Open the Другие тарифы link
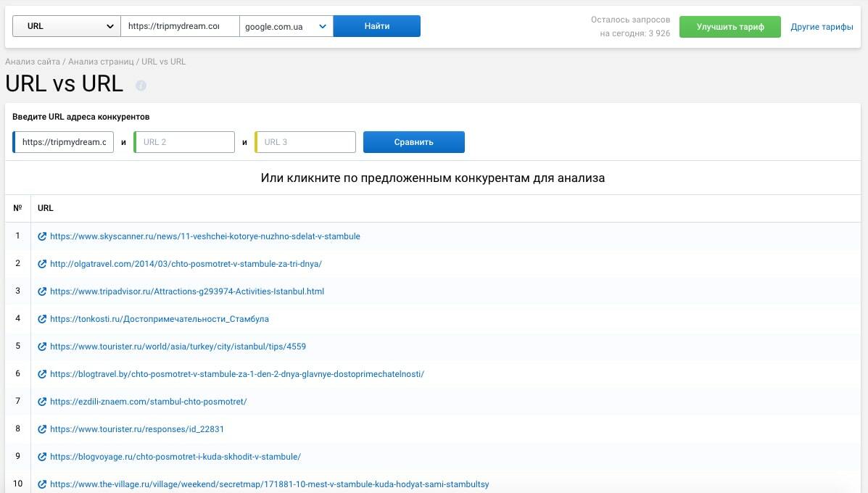 [x=822, y=27]
